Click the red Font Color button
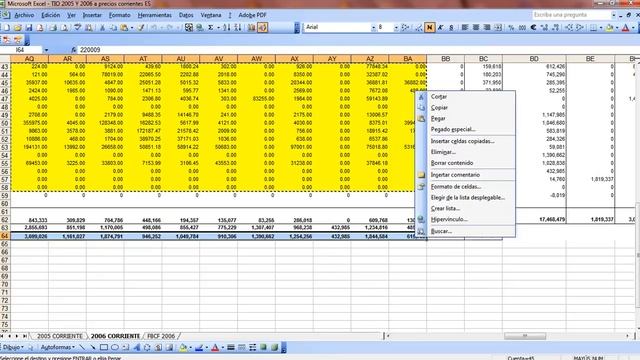The width and height of the screenshot is (640, 360). (626, 27)
